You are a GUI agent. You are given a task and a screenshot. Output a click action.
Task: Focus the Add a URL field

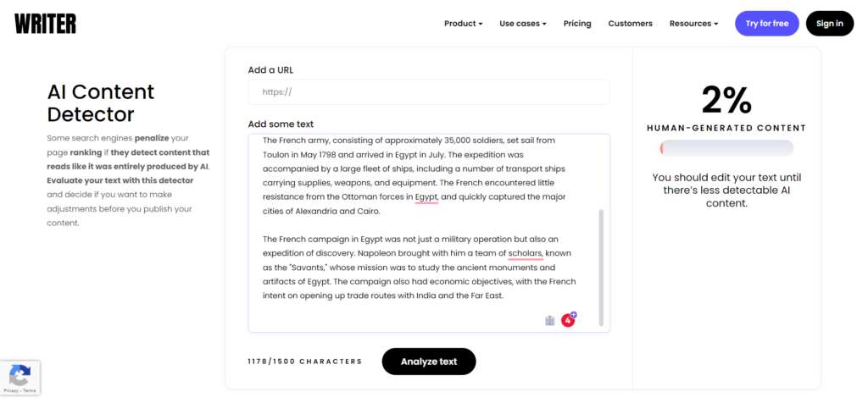click(428, 92)
